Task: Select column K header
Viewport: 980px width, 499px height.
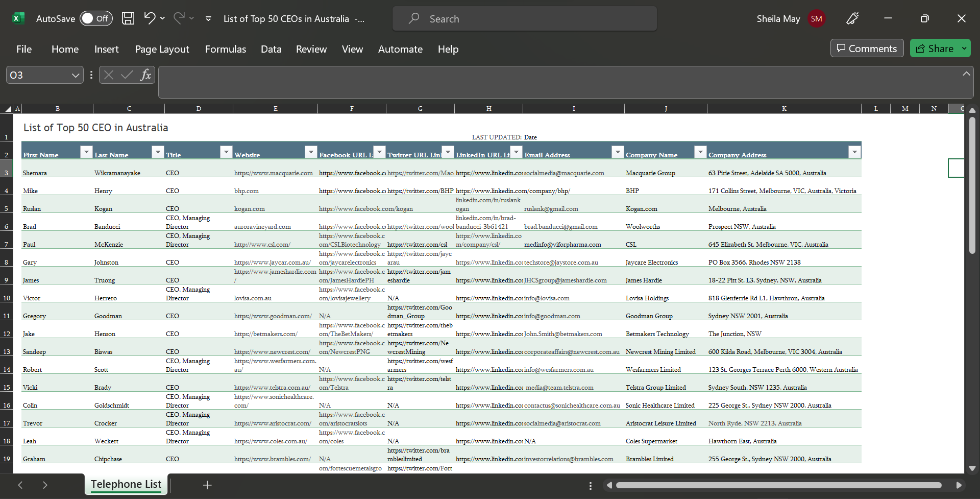Action: [x=784, y=108]
